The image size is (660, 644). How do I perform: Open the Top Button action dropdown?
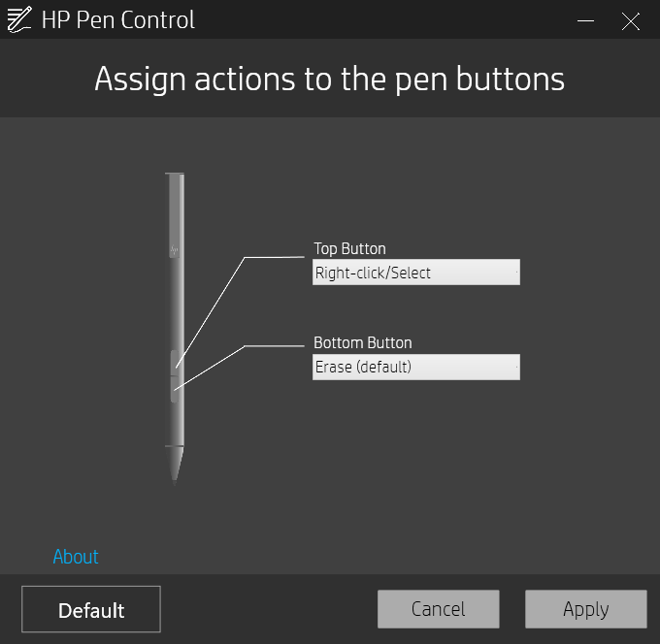[x=415, y=273]
